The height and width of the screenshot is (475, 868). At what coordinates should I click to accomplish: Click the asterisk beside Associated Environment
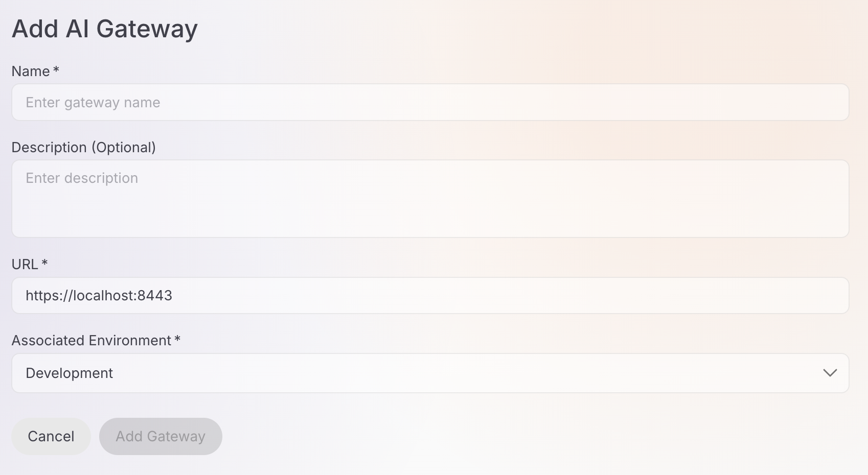pos(177,339)
